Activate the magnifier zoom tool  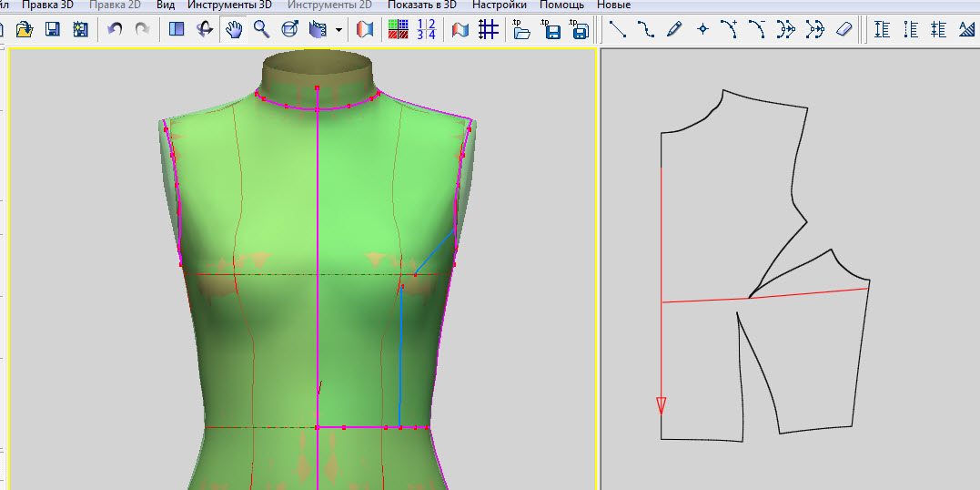tap(261, 29)
